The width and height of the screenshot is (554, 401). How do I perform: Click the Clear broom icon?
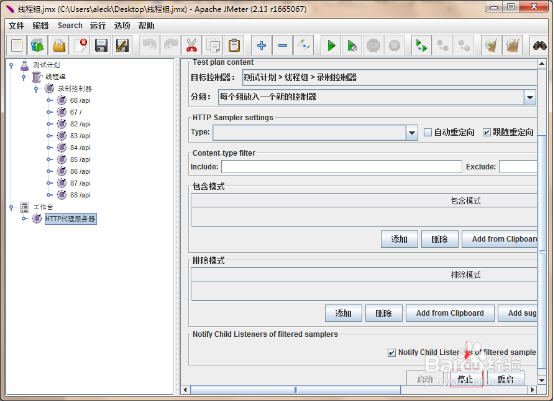[491, 46]
